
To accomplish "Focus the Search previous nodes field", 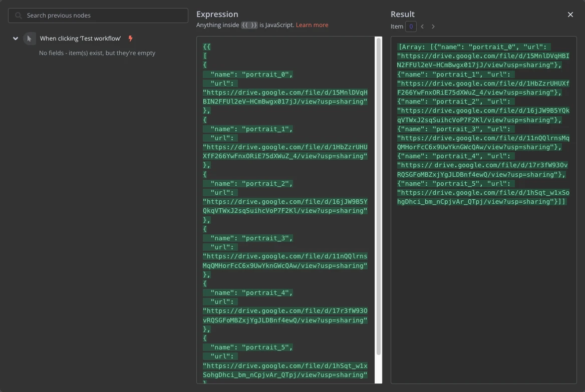I will point(98,16).
